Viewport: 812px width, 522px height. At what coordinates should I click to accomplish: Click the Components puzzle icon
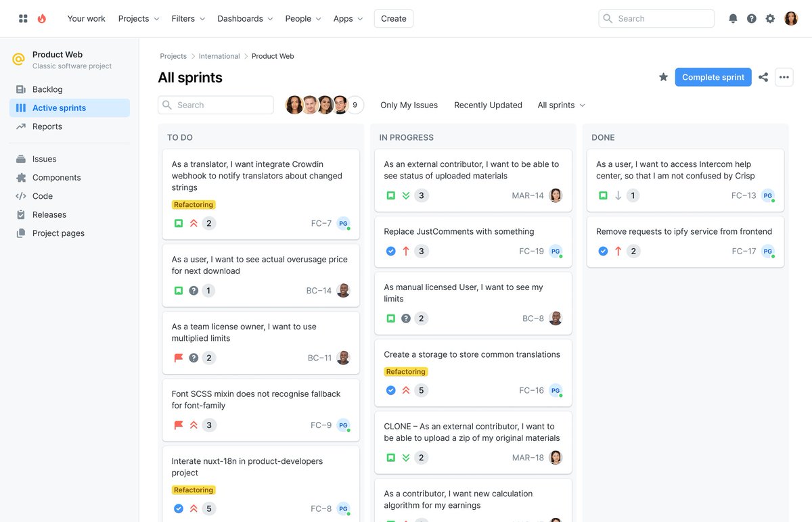point(20,178)
